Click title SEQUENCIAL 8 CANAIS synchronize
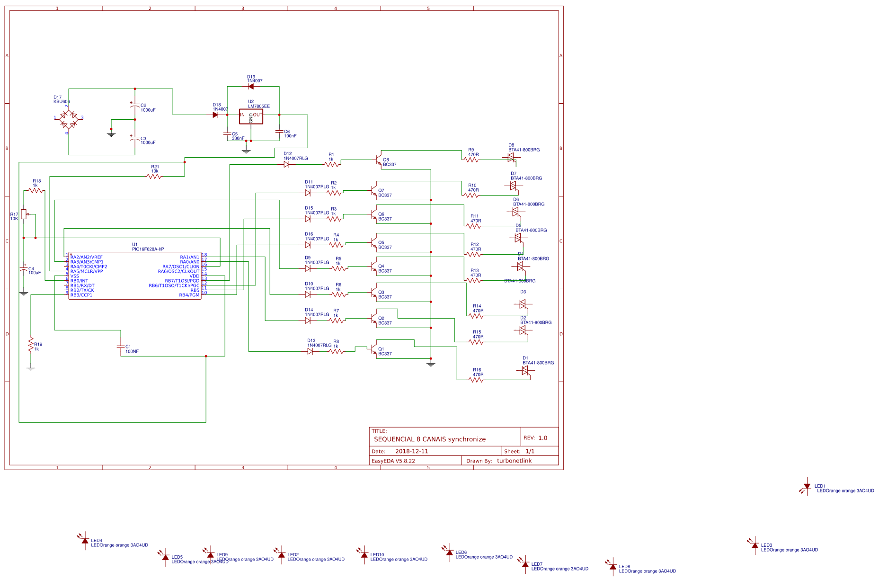879x588 pixels. pos(429,439)
